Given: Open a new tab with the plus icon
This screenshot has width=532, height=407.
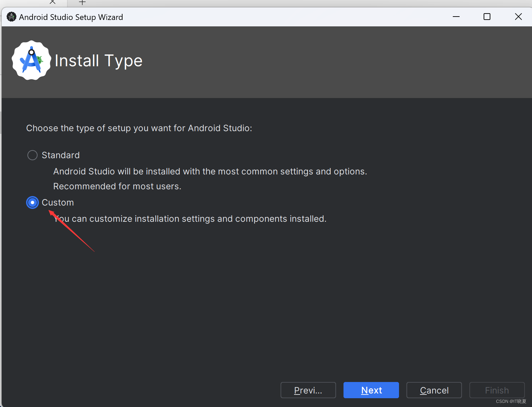Looking at the screenshot, I should (82, 2).
